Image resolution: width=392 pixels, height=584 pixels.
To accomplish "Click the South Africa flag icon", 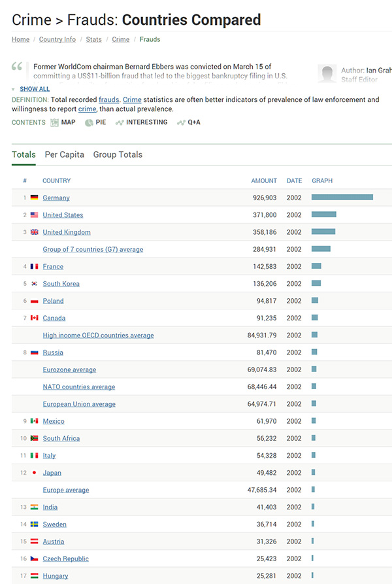I will 35,438.
